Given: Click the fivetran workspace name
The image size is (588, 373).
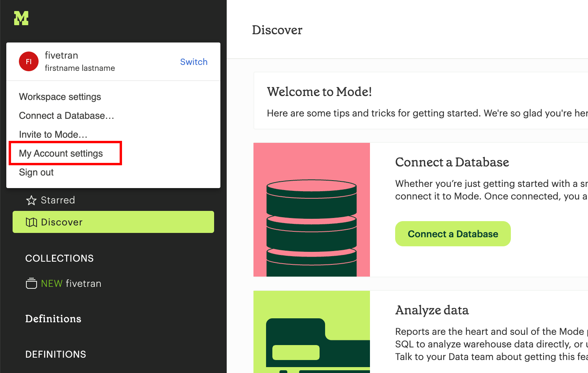Looking at the screenshot, I should (61, 55).
